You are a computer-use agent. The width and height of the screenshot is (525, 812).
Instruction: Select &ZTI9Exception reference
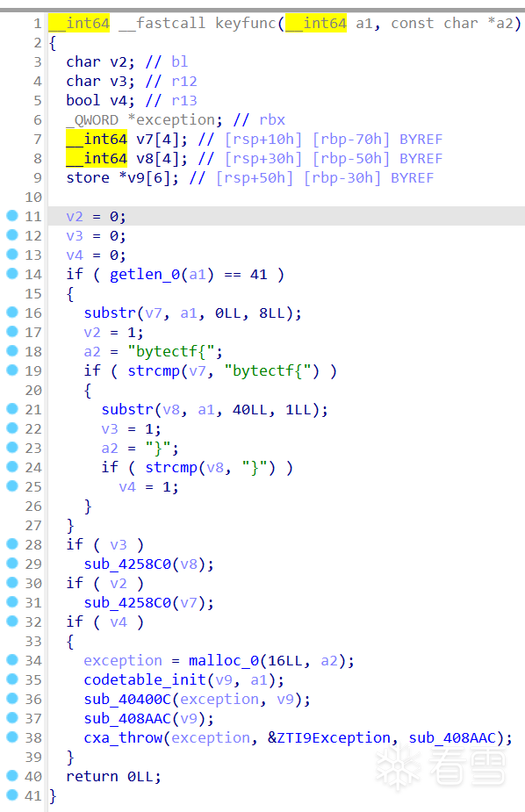coord(328,738)
